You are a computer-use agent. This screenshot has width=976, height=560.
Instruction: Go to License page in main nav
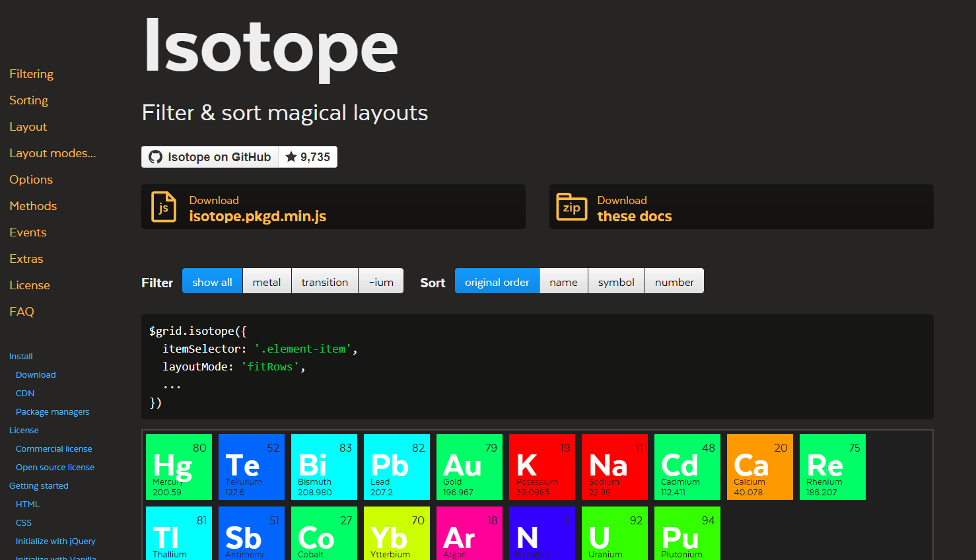(29, 285)
